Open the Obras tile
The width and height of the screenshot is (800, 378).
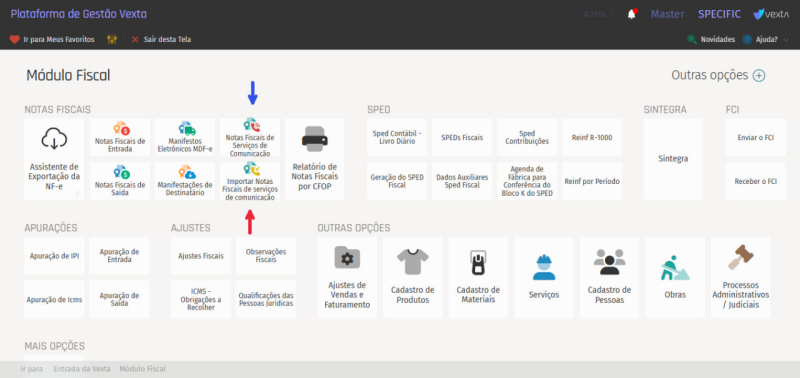tap(675, 277)
